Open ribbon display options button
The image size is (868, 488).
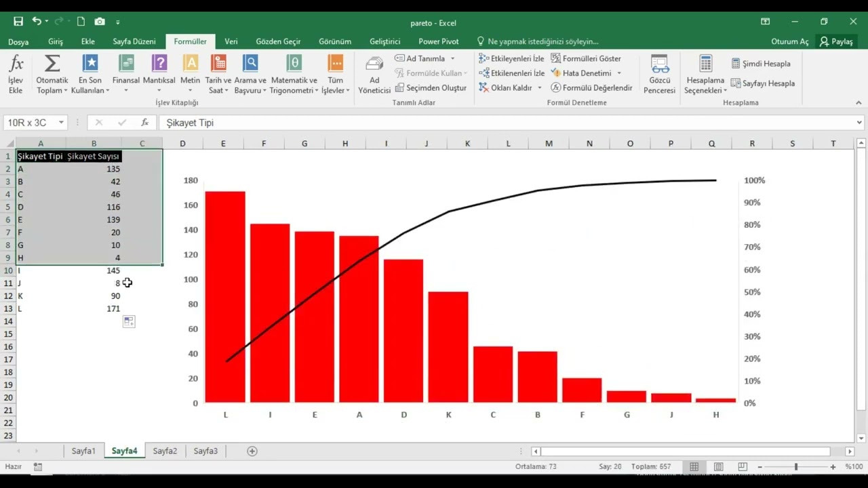tap(765, 22)
